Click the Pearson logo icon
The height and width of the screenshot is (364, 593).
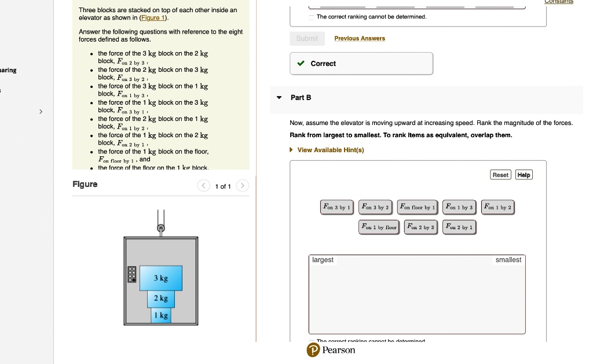(x=313, y=350)
